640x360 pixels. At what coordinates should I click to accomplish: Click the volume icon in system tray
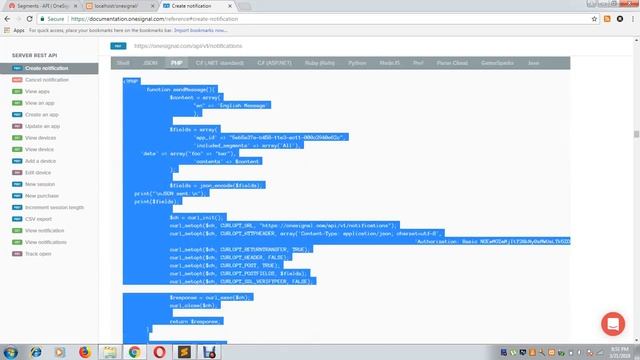pos(579,353)
